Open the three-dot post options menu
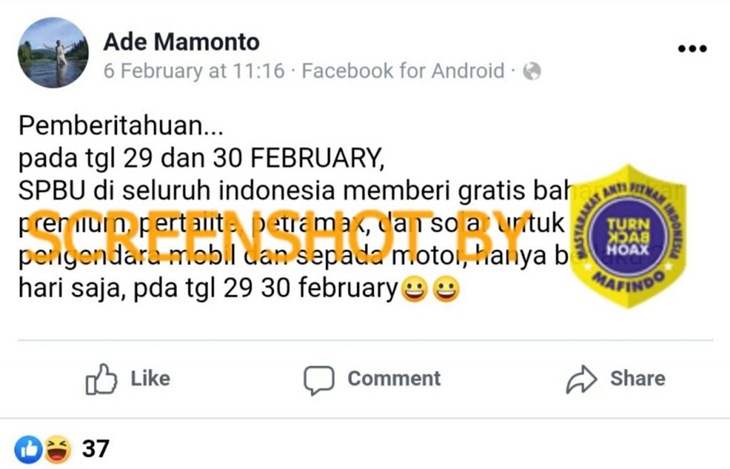 pyautogui.click(x=692, y=48)
